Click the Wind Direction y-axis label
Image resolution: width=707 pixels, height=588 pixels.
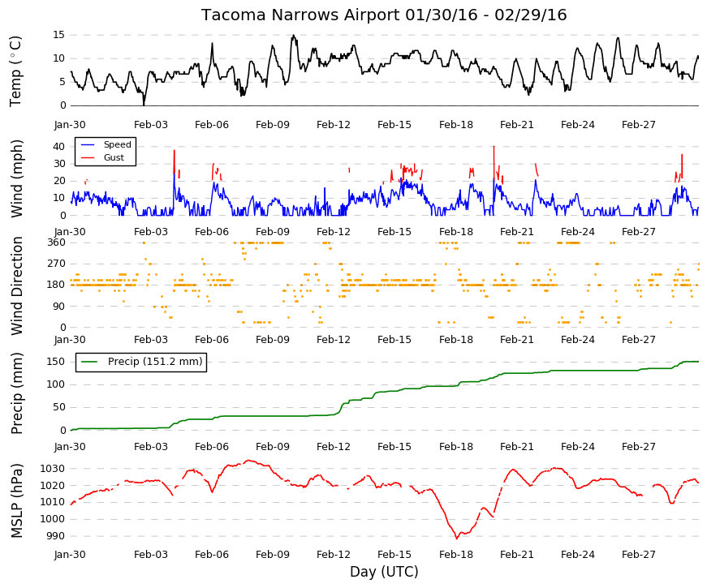pos(17,285)
